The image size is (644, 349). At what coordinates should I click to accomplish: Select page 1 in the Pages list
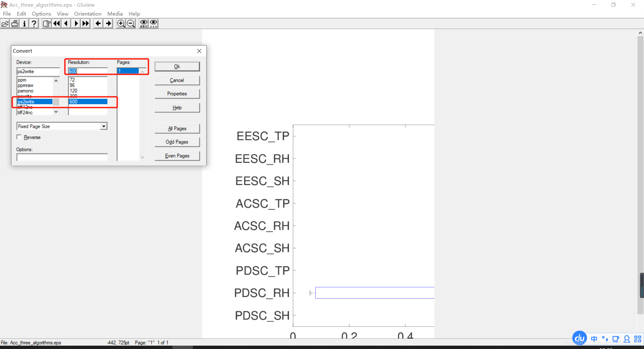pos(128,71)
